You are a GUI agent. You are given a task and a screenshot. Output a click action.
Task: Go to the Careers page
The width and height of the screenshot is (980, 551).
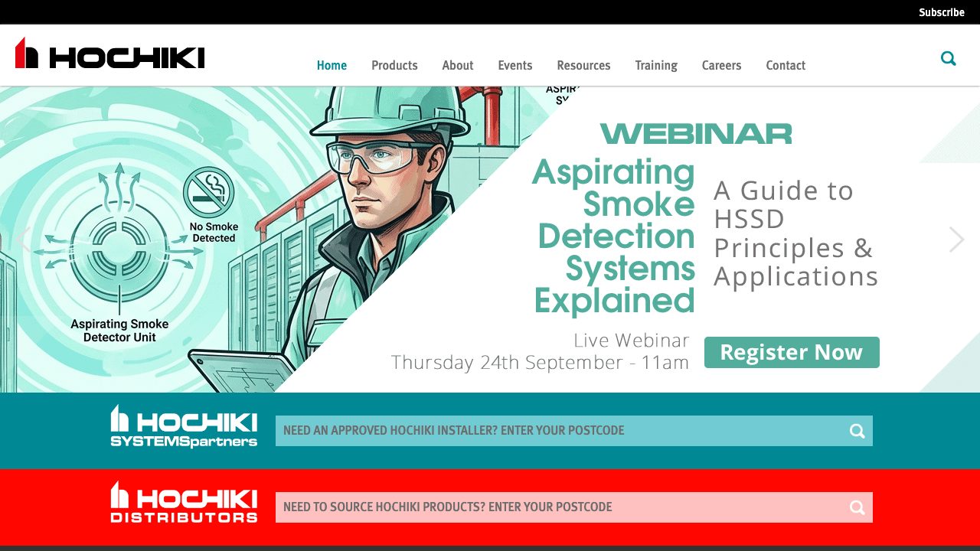(x=722, y=66)
